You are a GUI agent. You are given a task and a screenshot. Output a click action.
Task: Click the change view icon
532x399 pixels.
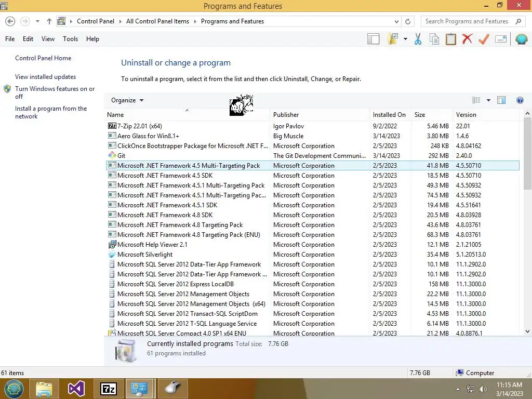[476, 100]
